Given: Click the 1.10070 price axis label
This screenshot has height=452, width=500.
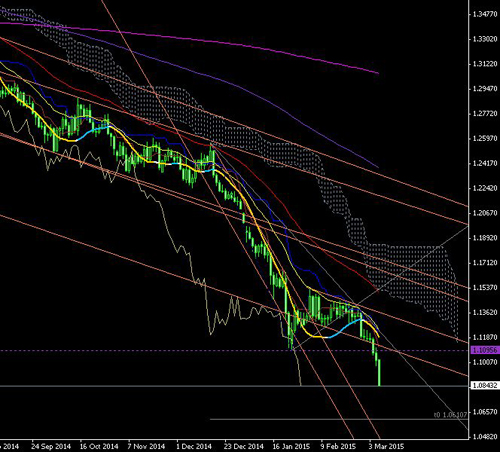Looking at the screenshot, I should coord(485,362).
